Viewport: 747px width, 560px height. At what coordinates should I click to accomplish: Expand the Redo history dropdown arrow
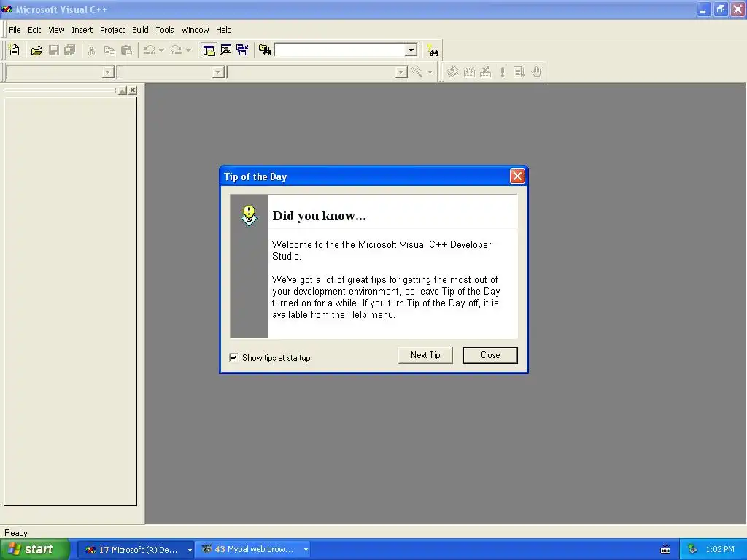(x=188, y=50)
